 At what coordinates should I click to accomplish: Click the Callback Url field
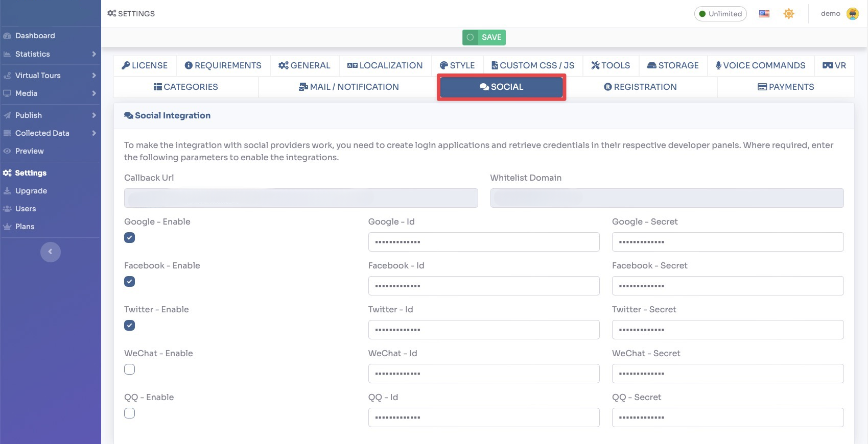point(301,198)
